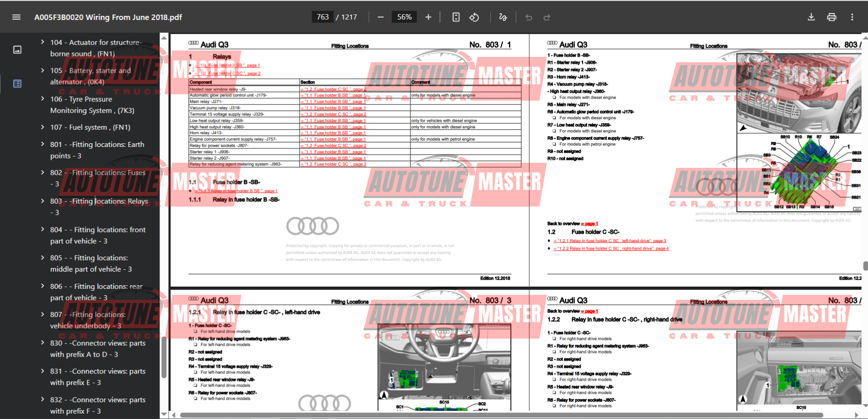Image resolution: width=868 pixels, height=419 pixels.
Task: Expand the 104 Actuator for structure-borne sound section
Action: pyautogui.click(x=42, y=42)
